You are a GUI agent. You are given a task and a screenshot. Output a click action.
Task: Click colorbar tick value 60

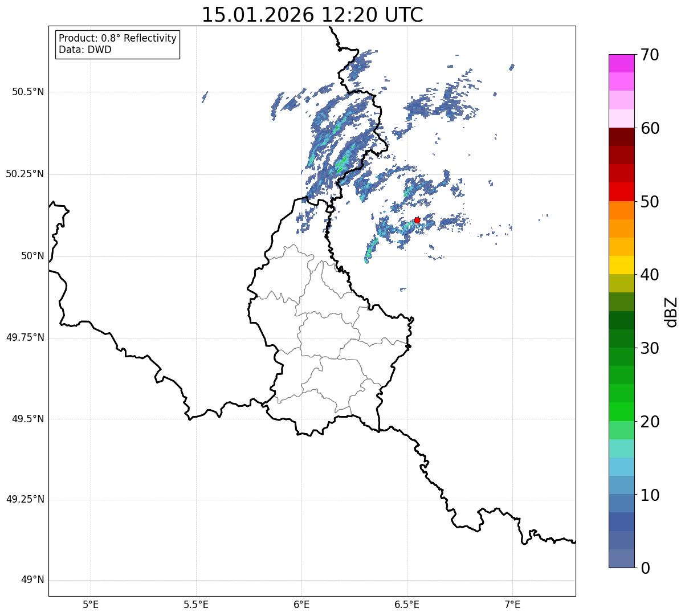[x=650, y=128]
